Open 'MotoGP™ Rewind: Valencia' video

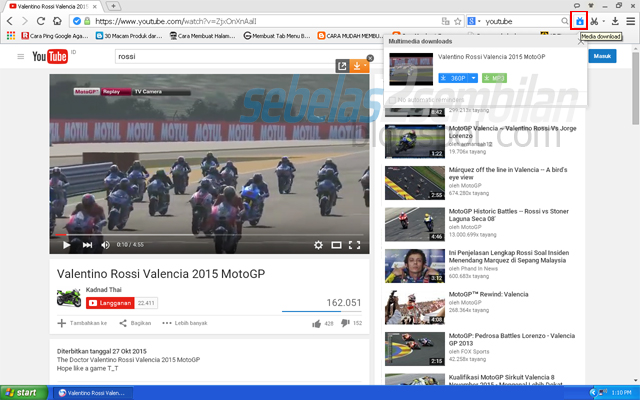(488, 294)
